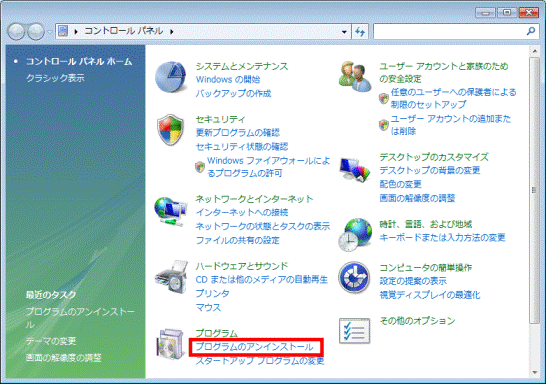The image size is (546, 384).
Task: Open その他のオプション heading
Action: [417, 321]
